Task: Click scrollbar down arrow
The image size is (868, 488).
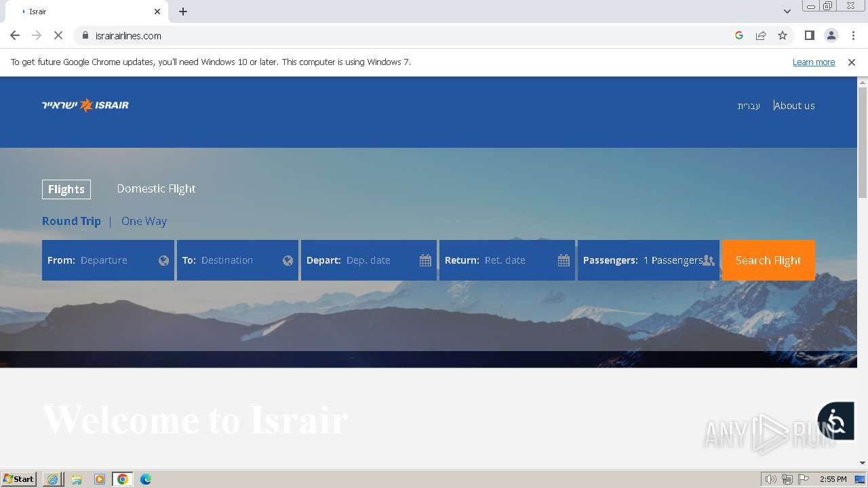Action: click(x=863, y=463)
